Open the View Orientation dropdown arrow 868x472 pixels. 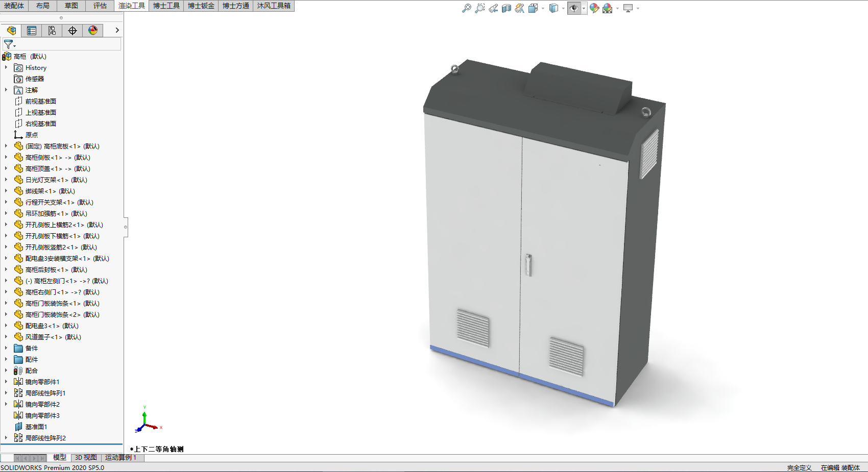point(542,9)
